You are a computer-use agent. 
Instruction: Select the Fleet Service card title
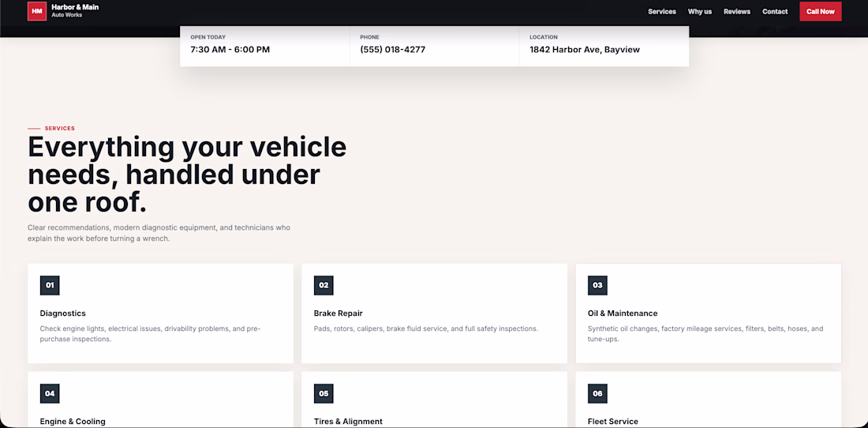coord(613,422)
